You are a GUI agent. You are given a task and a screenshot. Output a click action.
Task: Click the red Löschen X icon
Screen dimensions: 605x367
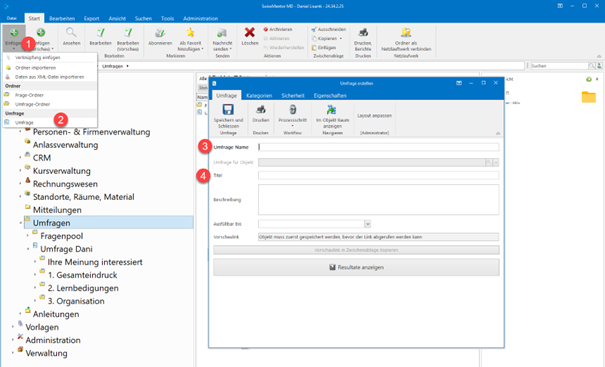tap(250, 32)
